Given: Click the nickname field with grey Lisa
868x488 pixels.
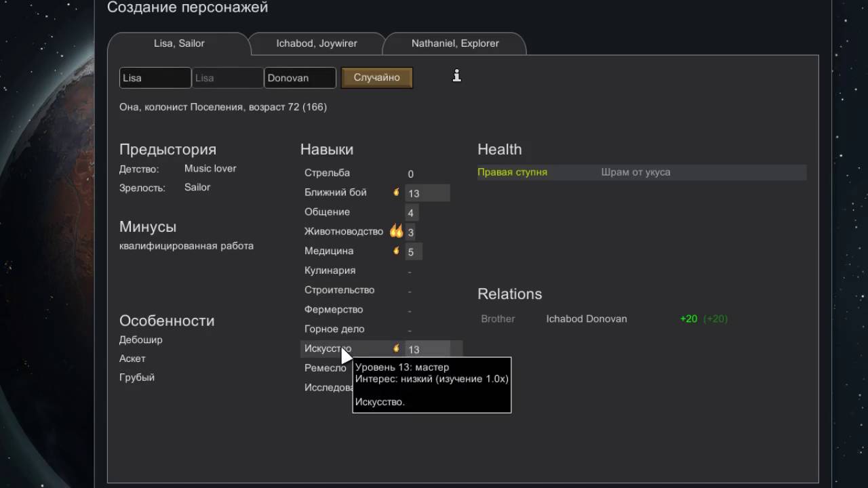Looking at the screenshot, I should (228, 78).
